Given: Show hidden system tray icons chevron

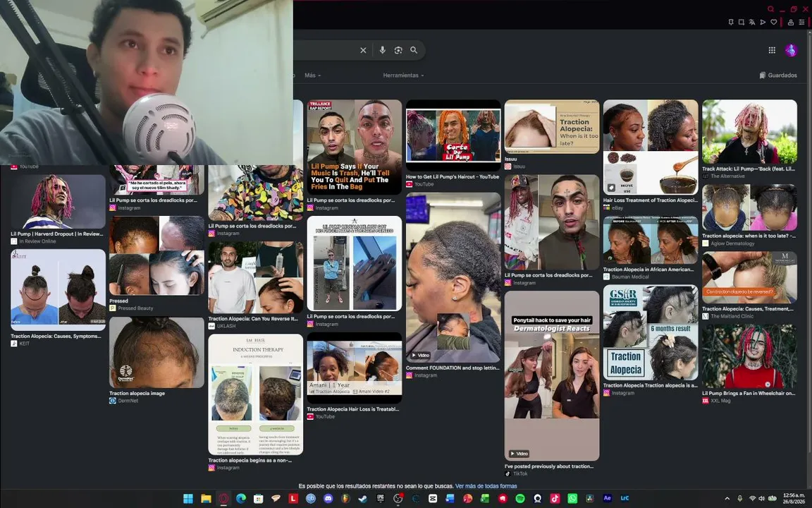Looking at the screenshot, I should (x=727, y=499).
